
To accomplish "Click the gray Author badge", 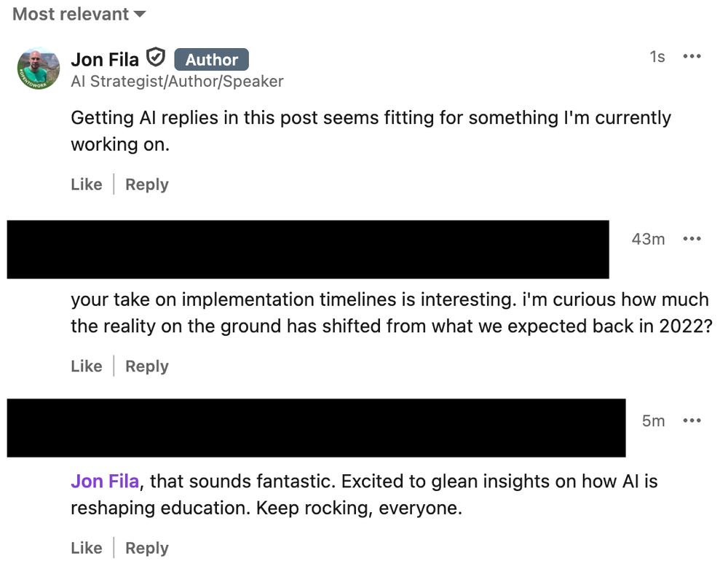I will click(211, 60).
